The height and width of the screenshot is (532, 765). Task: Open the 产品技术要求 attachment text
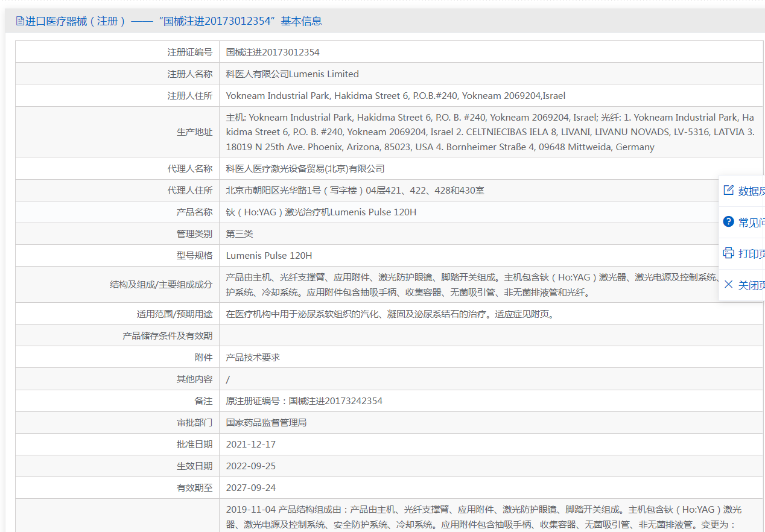pyautogui.click(x=253, y=358)
